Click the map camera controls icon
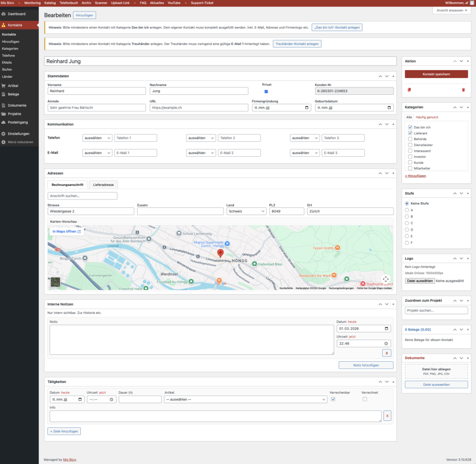Image resolution: width=476 pixels, height=464 pixels. coord(386,279)
